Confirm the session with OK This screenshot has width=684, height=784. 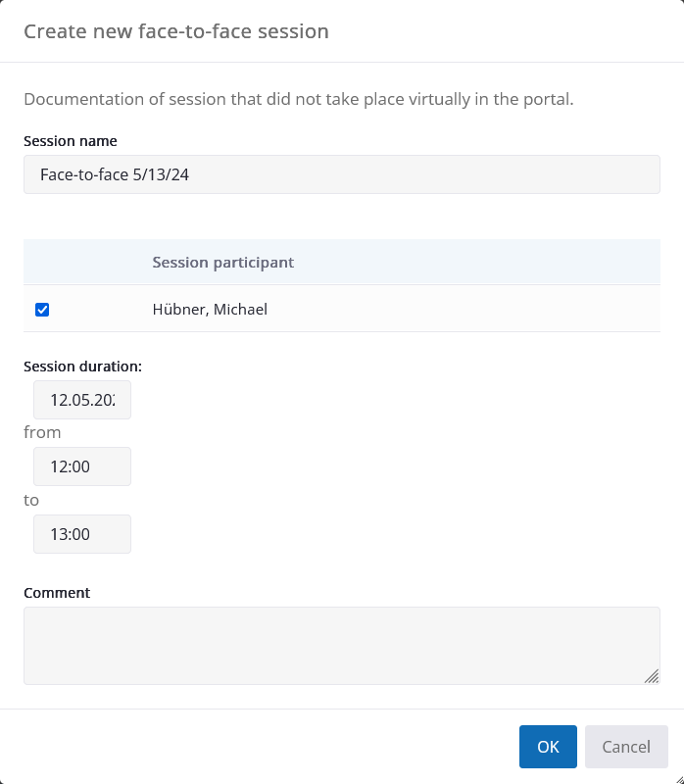548,747
